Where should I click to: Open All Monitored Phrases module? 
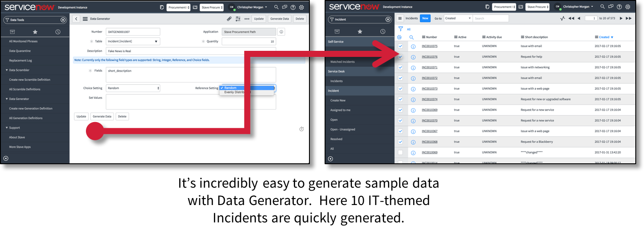point(23,41)
